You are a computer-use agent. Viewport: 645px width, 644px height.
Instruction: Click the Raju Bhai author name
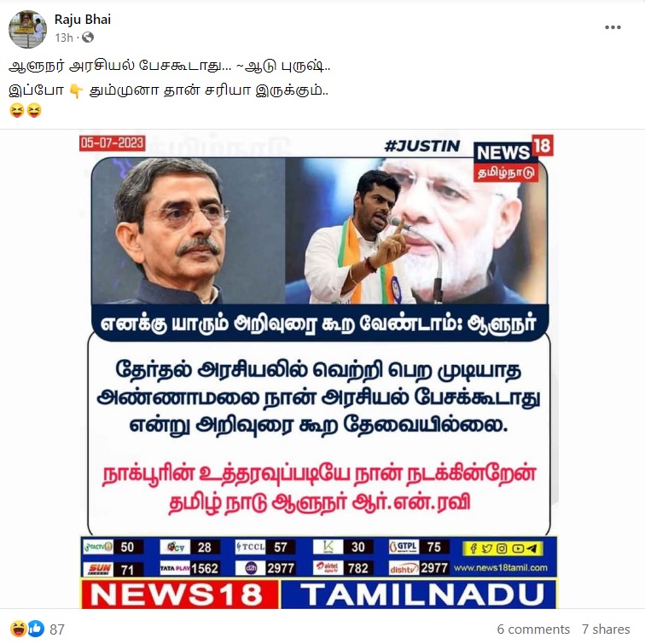coord(83,20)
